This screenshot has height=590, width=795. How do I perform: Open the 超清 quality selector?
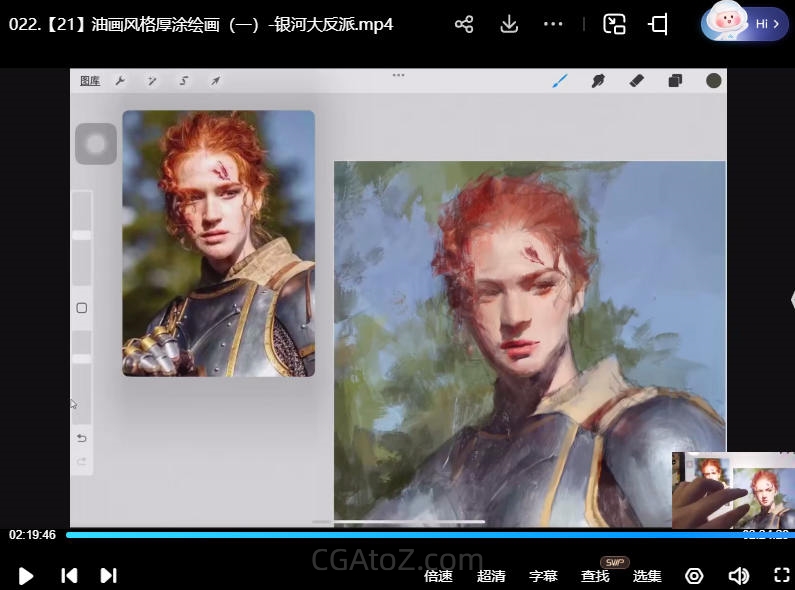coord(491,575)
